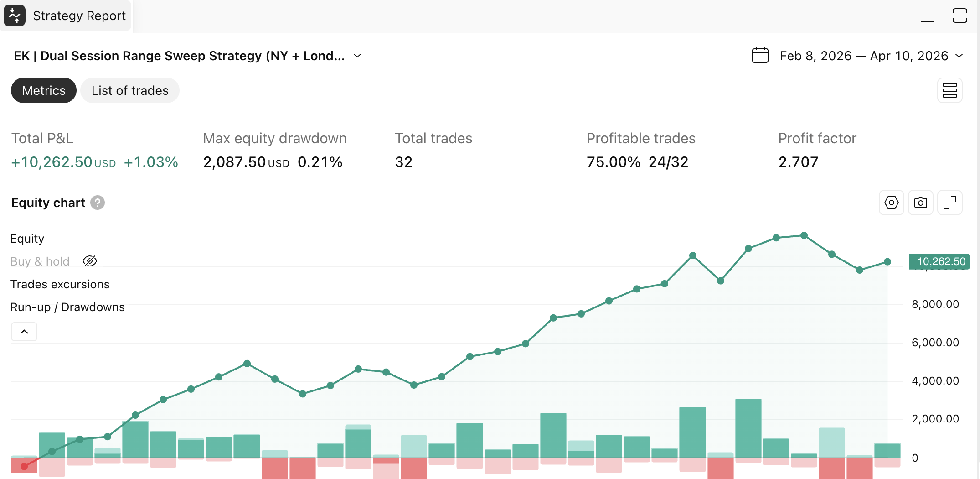This screenshot has height=479, width=980.
Task: Open equity chart settings hexagon icon
Action: point(891,203)
